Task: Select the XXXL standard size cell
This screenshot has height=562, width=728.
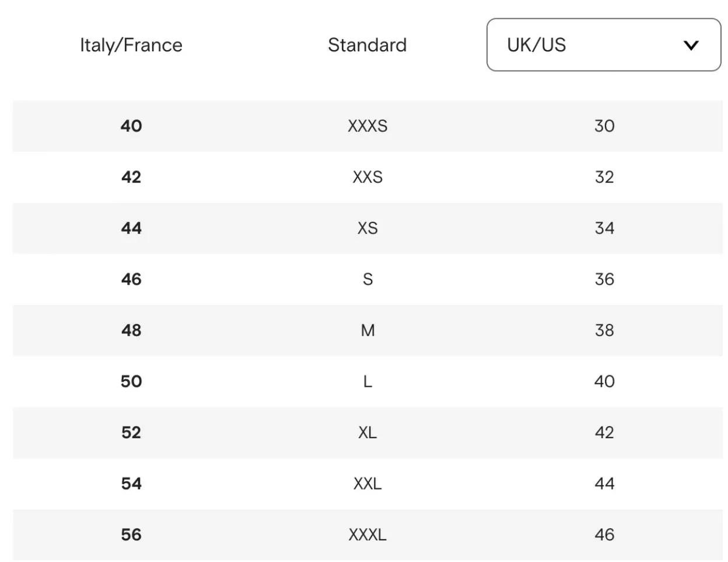Action: point(367,535)
